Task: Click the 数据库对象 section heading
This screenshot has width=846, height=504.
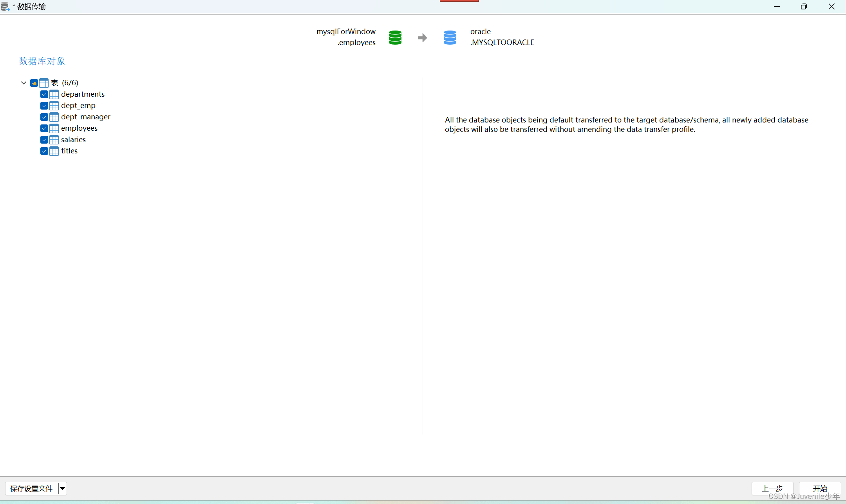Action: coord(42,61)
